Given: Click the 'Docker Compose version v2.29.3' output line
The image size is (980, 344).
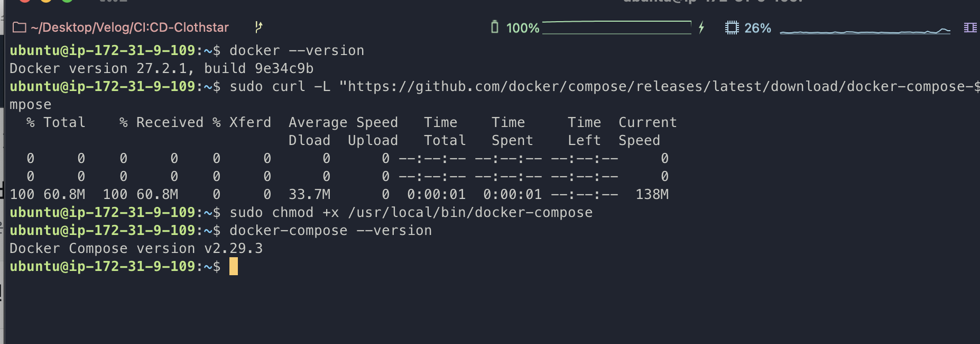Looking at the screenshot, I should point(136,248).
